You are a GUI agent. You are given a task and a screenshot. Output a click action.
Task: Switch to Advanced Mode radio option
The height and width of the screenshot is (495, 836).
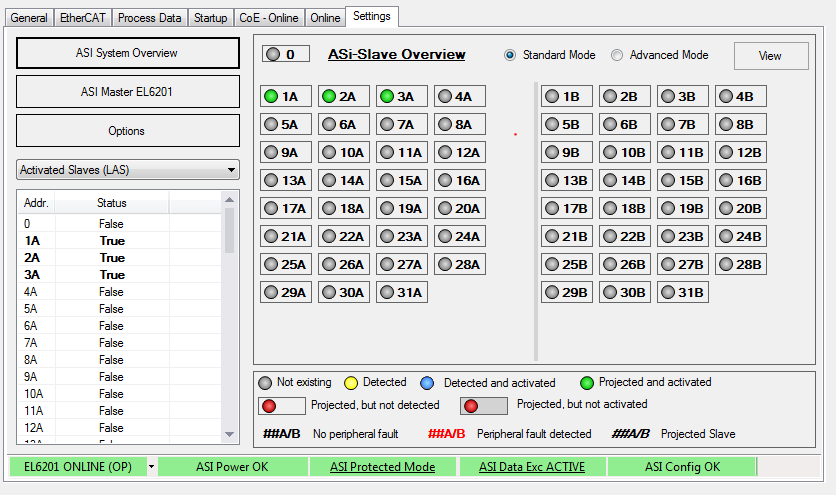(x=617, y=55)
